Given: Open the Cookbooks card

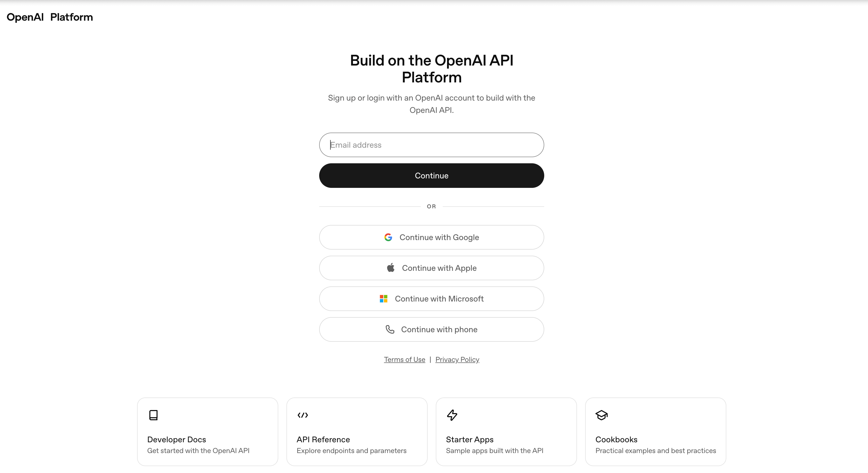Looking at the screenshot, I should tap(655, 432).
